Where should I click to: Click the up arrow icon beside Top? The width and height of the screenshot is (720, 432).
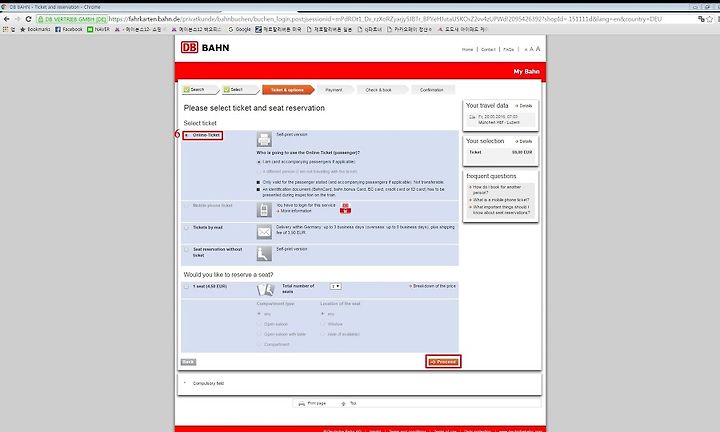tap(343, 404)
